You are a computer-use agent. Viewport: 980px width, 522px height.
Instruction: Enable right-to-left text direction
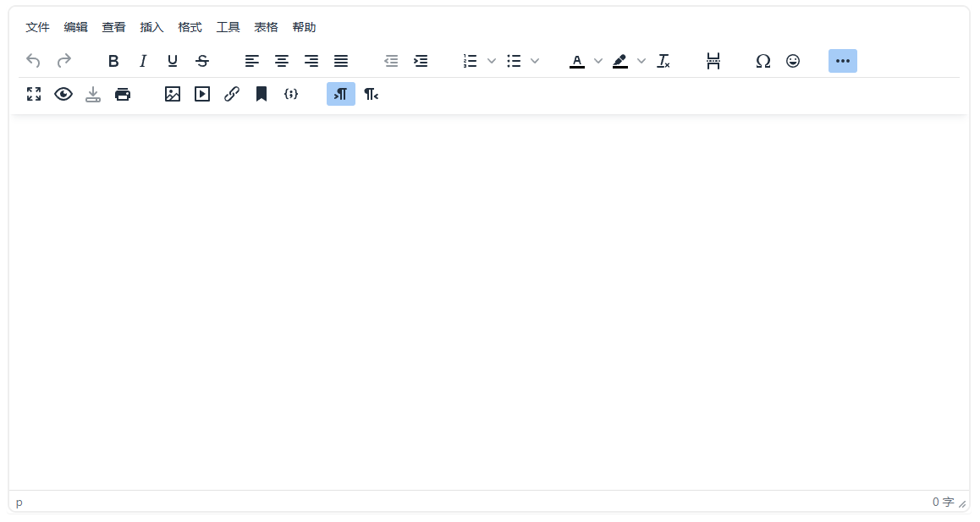click(371, 95)
